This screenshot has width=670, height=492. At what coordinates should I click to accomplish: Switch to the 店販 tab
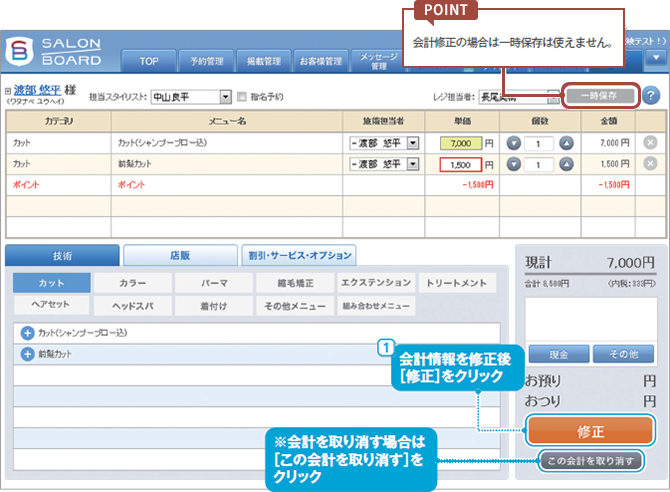(179, 255)
